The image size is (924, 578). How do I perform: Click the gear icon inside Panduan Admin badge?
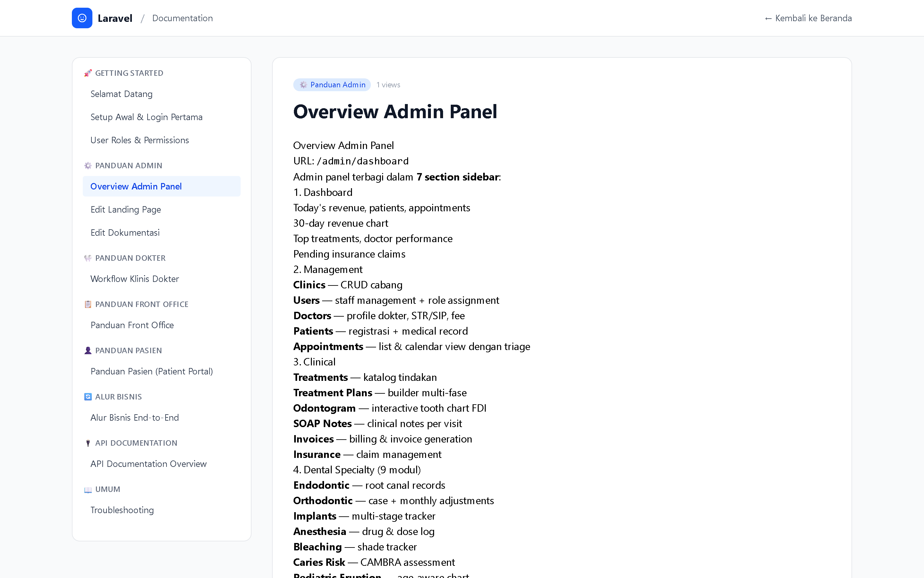coord(303,85)
